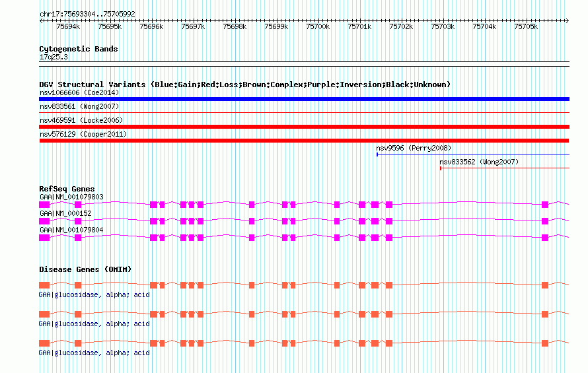Select the GAA|NM_000152 transcript label
Image resolution: width=588 pixels, height=373 pixels.
click(65, 213)
